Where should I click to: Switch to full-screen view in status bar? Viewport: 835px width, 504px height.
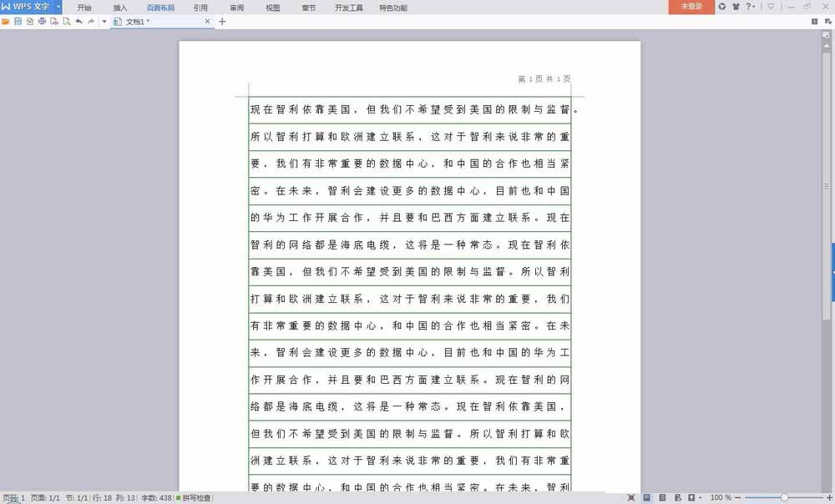click(x=631, y=498)
